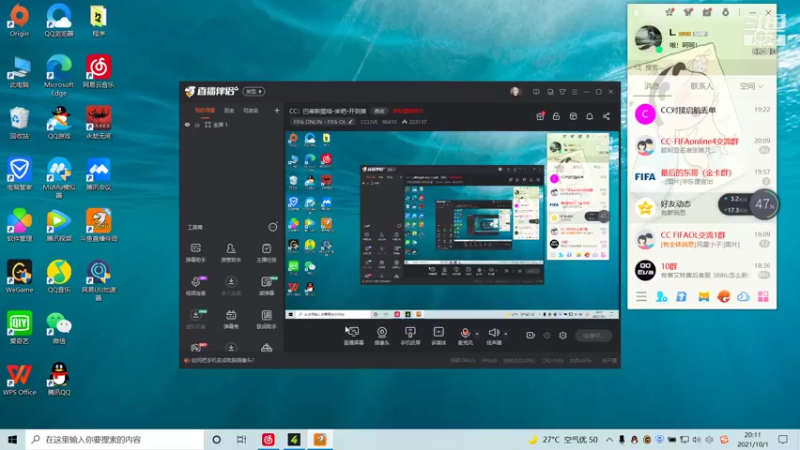Switch to the second scene tab
The height and width of the screenshot is (450, 800).
229,110
